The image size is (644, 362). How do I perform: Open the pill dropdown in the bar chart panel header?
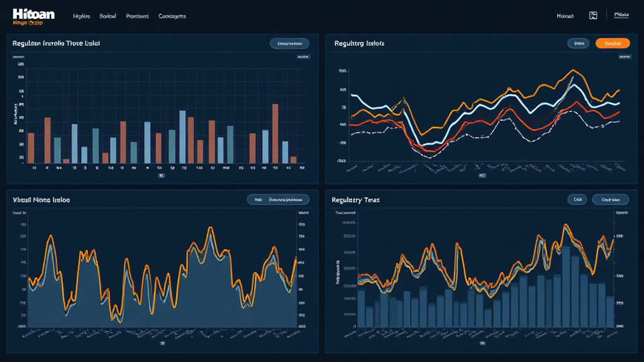click(x=289, y=43)
